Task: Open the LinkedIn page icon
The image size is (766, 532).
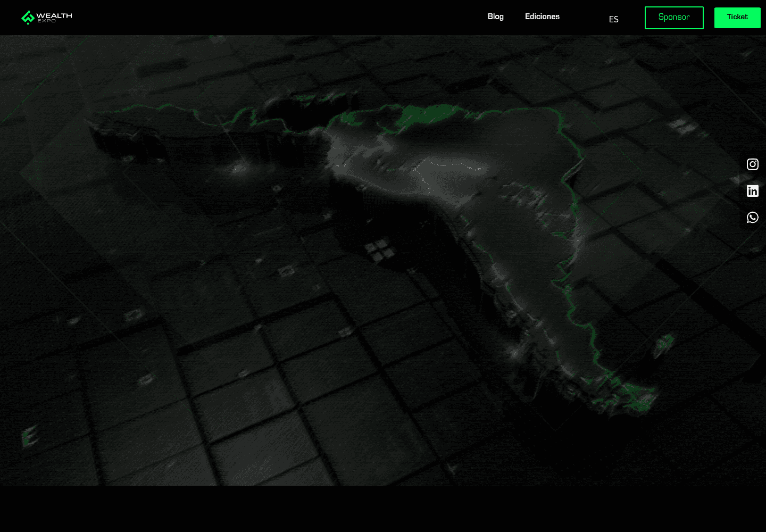Action: pos(752,191)
